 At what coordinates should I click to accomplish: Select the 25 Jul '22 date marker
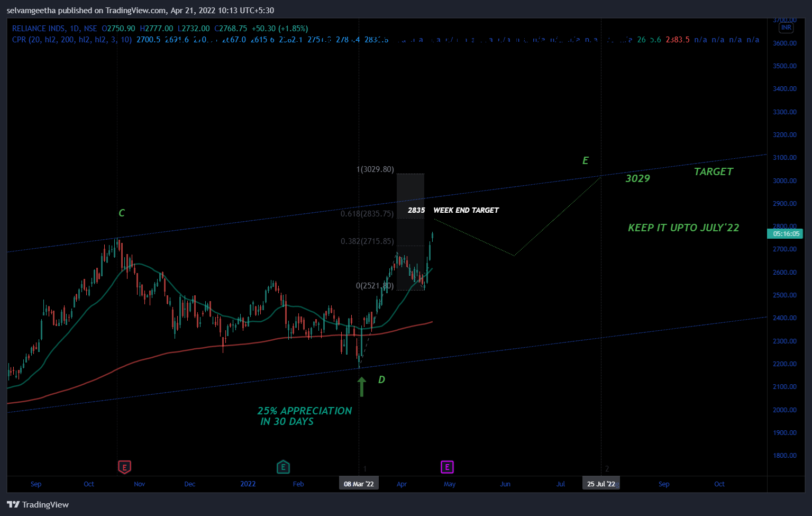coord(601,484)
